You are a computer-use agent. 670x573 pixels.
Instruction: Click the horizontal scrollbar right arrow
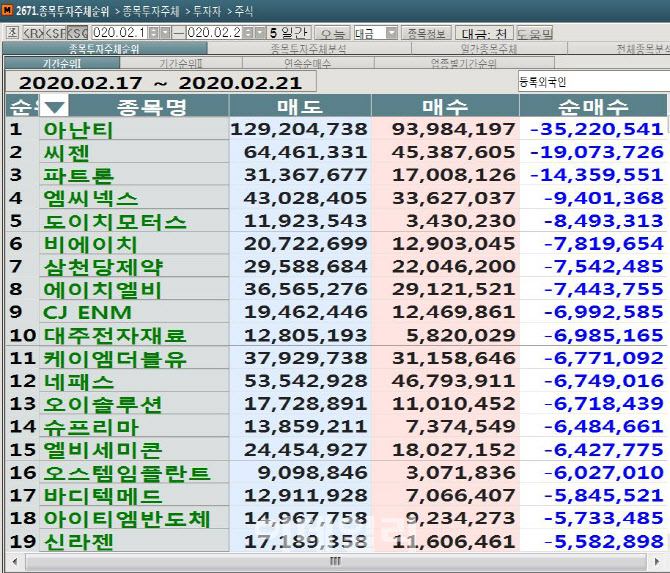tap(657, 561)
